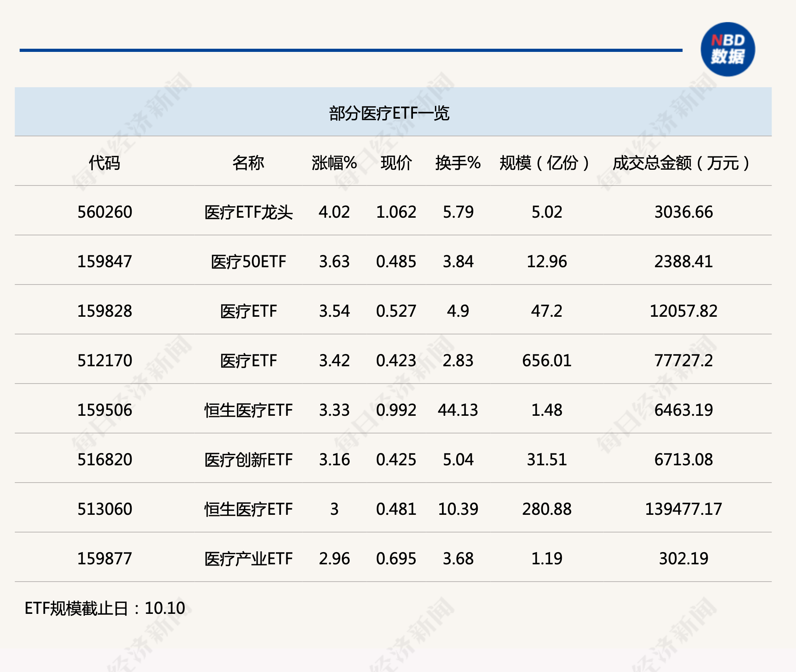Select the name 医疗产业ETF
Image resolution: width=796 pixels, height=672 pixels.
[248, 559]
